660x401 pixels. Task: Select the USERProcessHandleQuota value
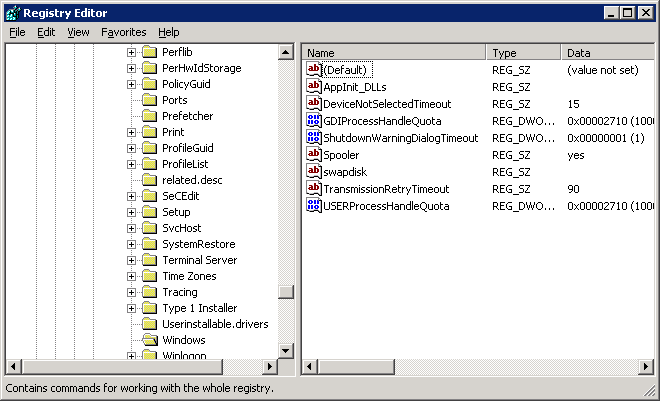385,206
